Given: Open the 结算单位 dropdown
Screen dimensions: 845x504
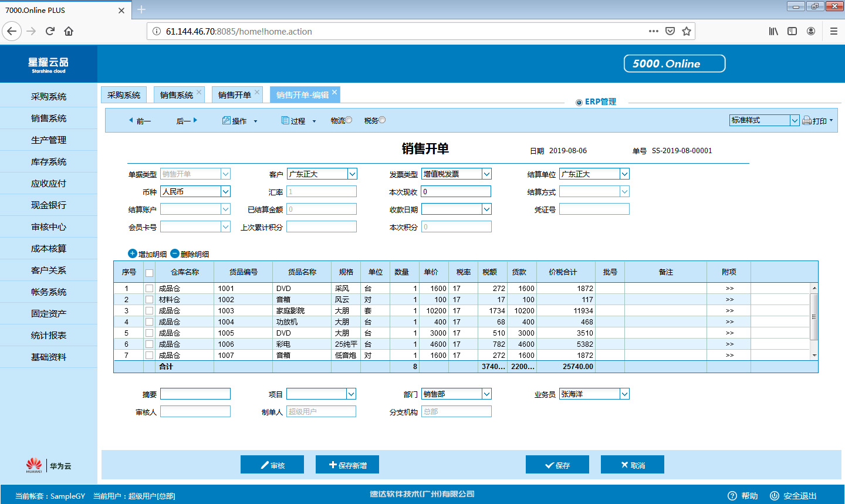Looking at the screenshot, I should click(624, 174).
